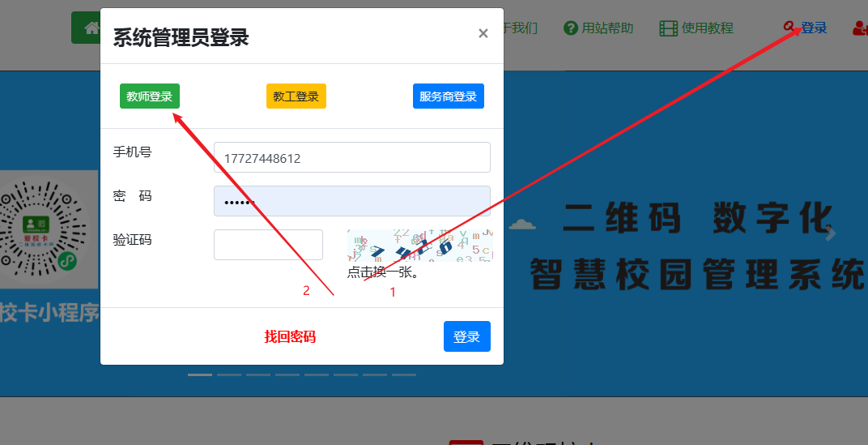
Task: Click the 点击换一张 text under captcha
Action: 382,272
